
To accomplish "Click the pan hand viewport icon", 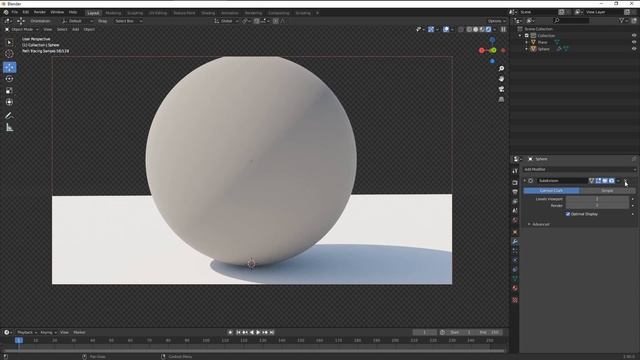I will (501, 79).
